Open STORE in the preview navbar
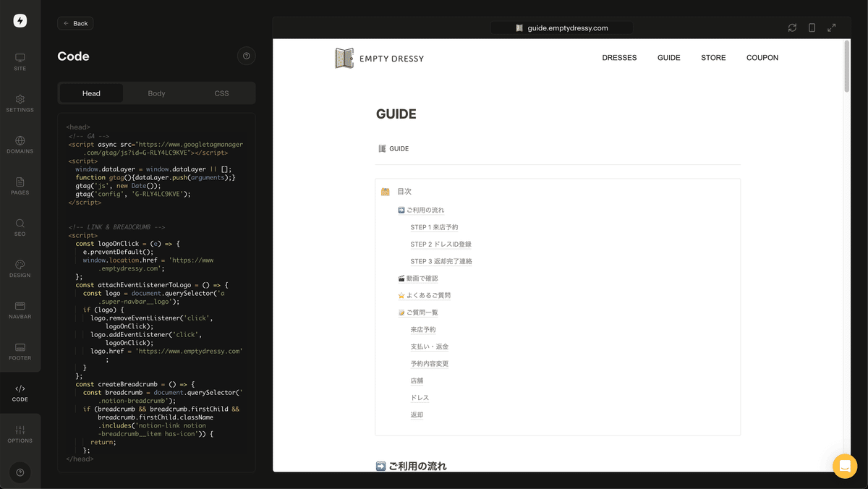 tap(713, 58)
